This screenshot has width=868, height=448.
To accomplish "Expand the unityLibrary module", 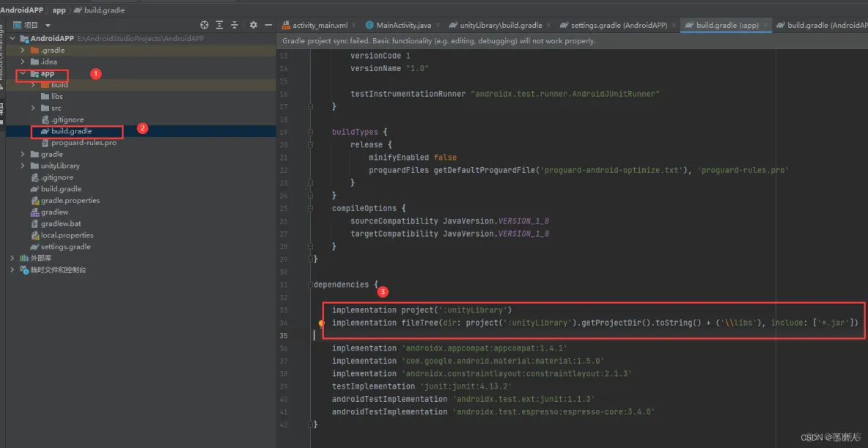I will pyautogui.click(x=23, y=166).
